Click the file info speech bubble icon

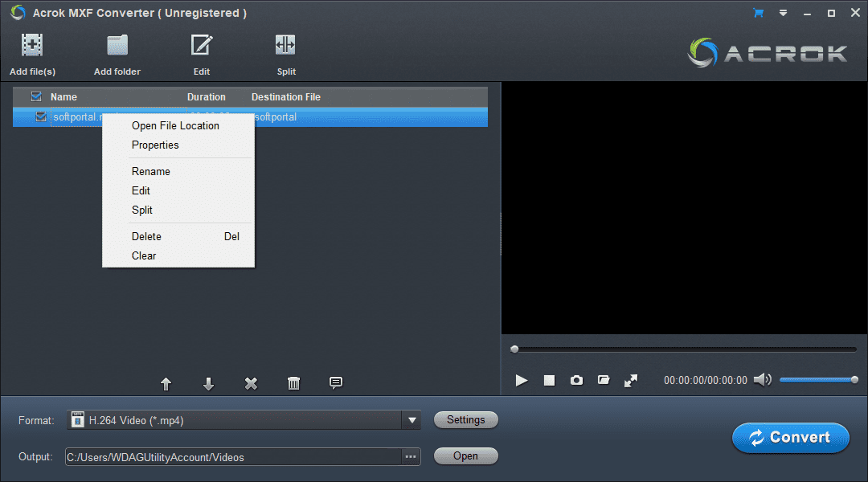(335, 383)
